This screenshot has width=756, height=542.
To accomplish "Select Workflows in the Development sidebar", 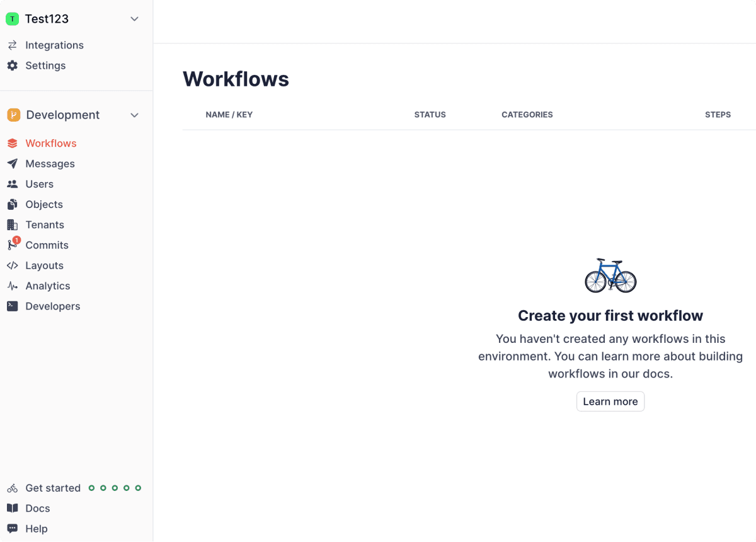I will 50,143.
